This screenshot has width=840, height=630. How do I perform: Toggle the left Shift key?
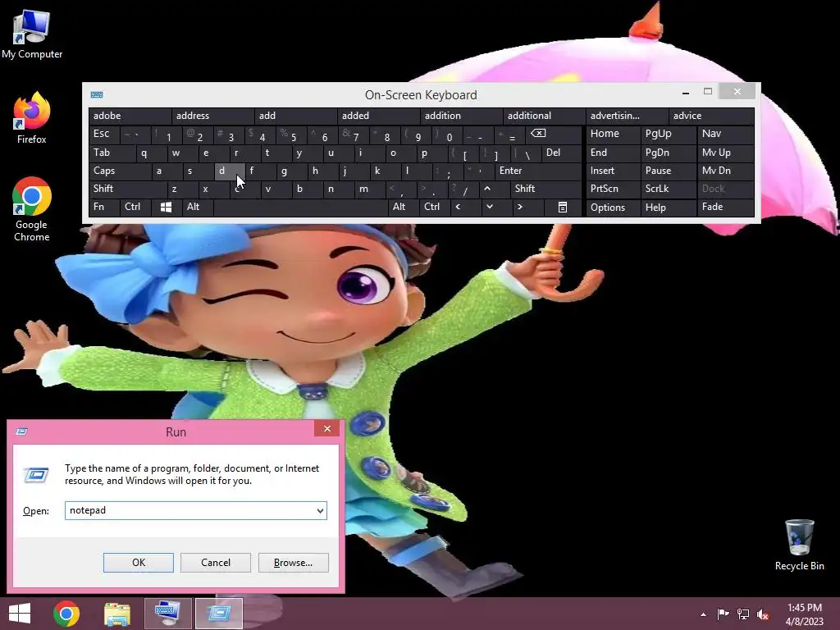(127, 189)
